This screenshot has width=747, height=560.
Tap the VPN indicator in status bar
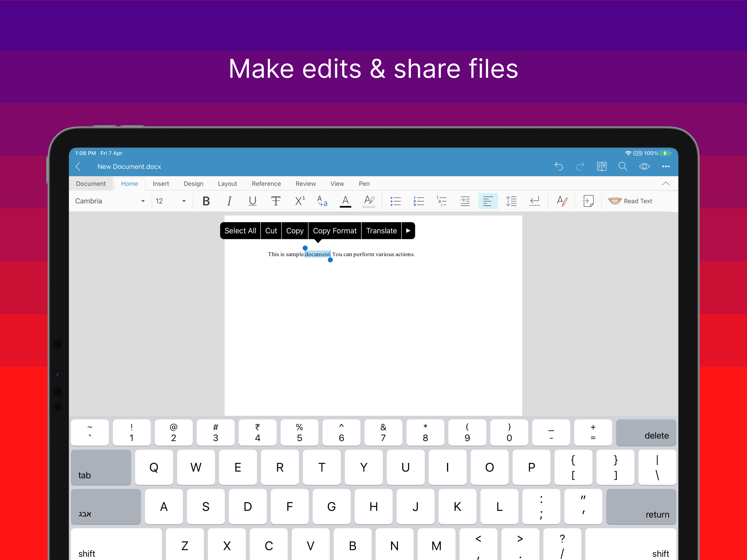point(638,153)
